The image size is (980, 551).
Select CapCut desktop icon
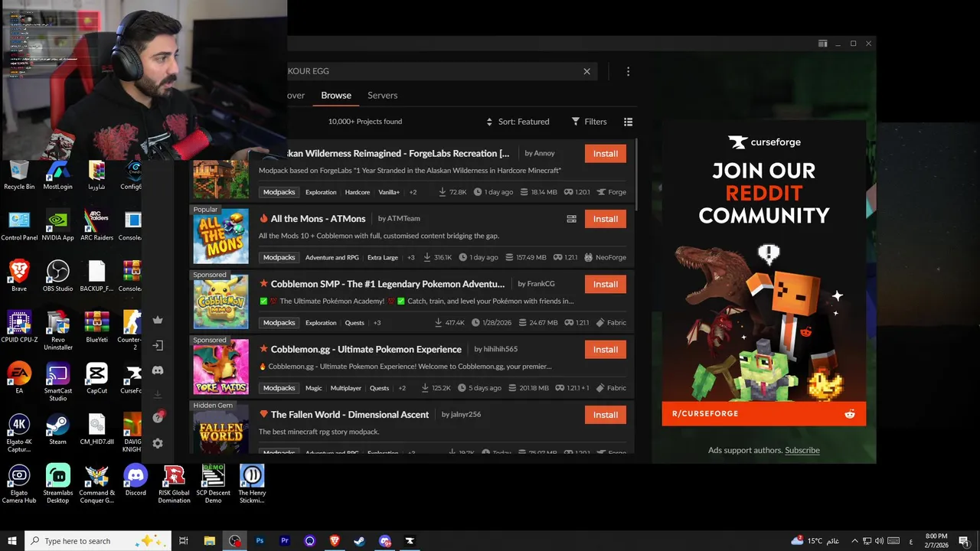tap(96, 378)
